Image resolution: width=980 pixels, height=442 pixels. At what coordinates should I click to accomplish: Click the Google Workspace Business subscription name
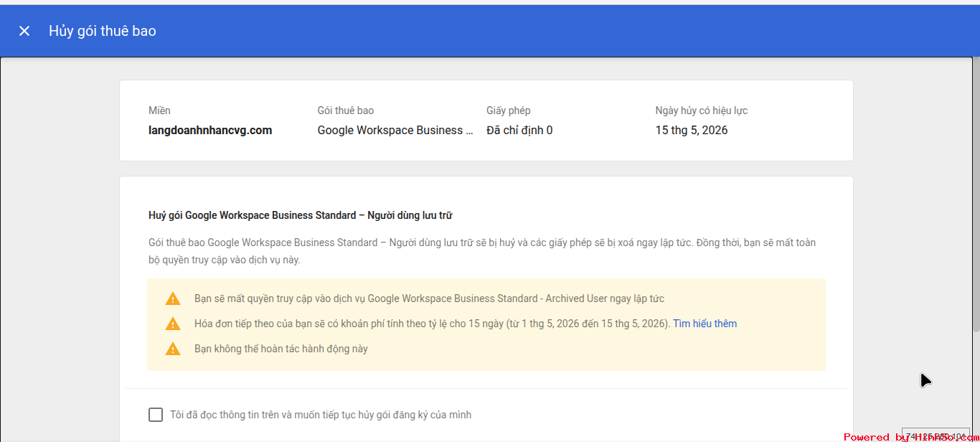[x=395, y=131]
